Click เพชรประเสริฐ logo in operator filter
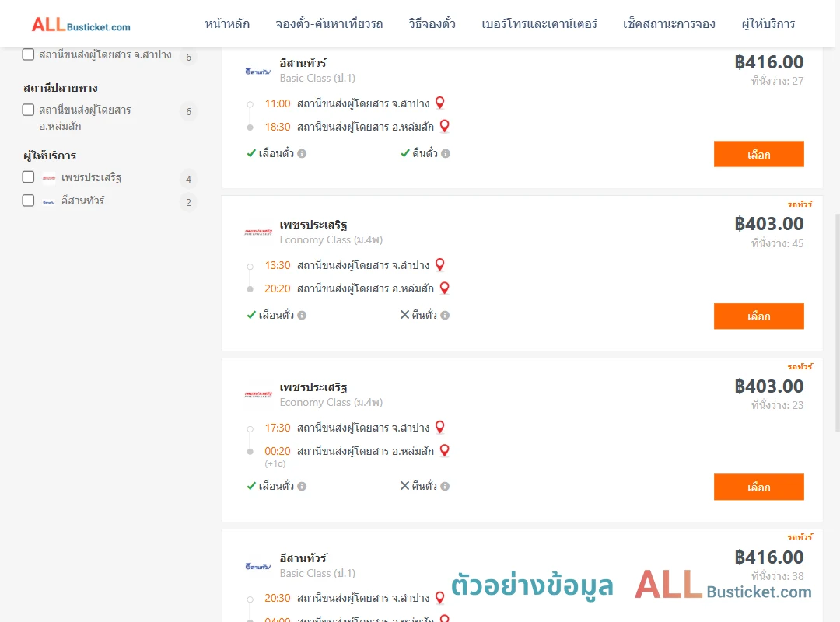Viewport: 840px width, 622px height. pyautogui.click(x=49, y=178)
